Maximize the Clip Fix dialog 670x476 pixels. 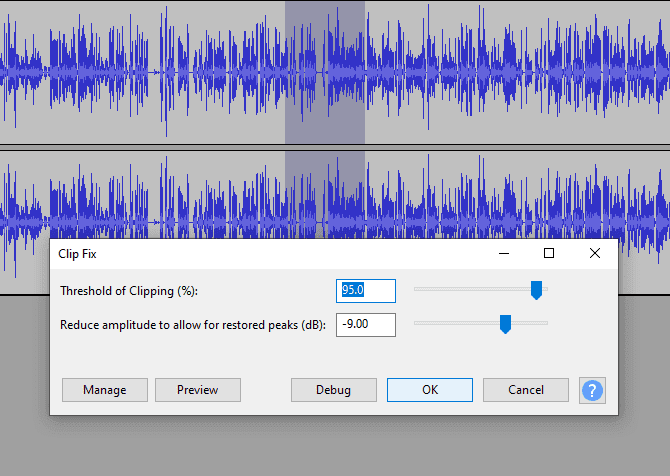point(549,253)
